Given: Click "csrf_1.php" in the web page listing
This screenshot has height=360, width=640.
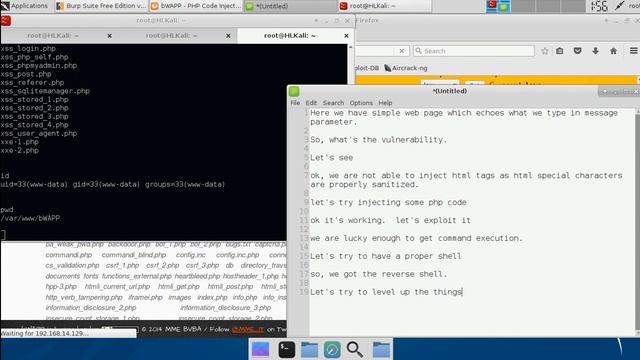Looking at the screenshot, I should tap(122, 265).
